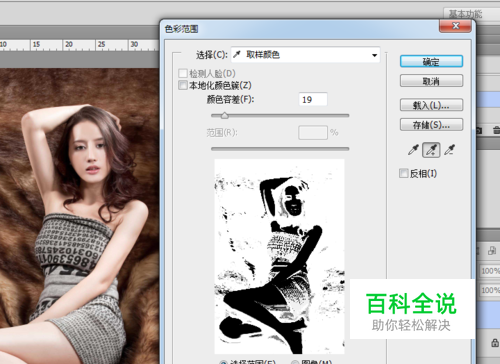Toggle the 反相 invert checkbox
The image size is (500, 364).
403,173
